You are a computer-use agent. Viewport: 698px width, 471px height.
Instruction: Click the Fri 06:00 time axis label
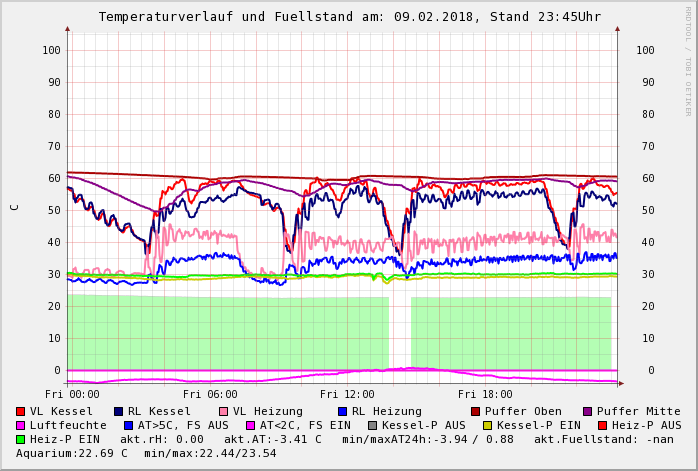(210, 394)
